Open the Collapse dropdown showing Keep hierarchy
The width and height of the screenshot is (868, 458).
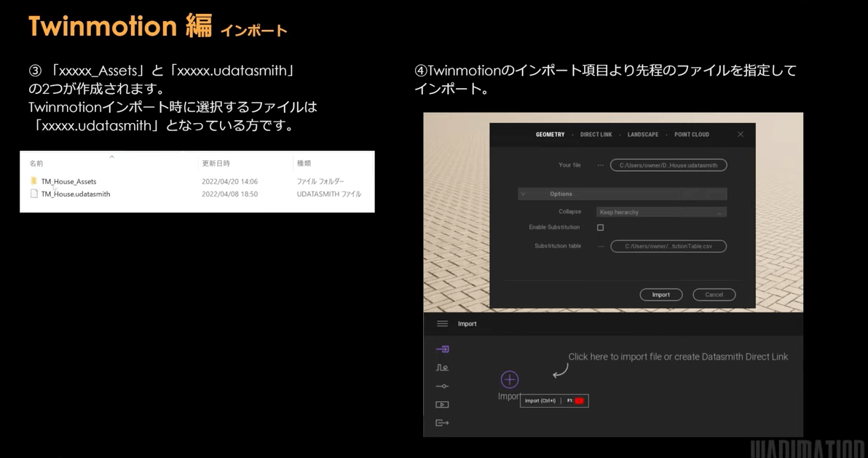point(661,212)
